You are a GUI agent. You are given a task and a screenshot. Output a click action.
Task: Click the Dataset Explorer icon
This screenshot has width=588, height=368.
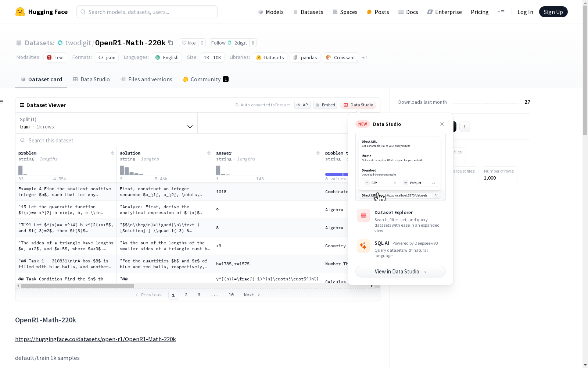tap(363, 216)
